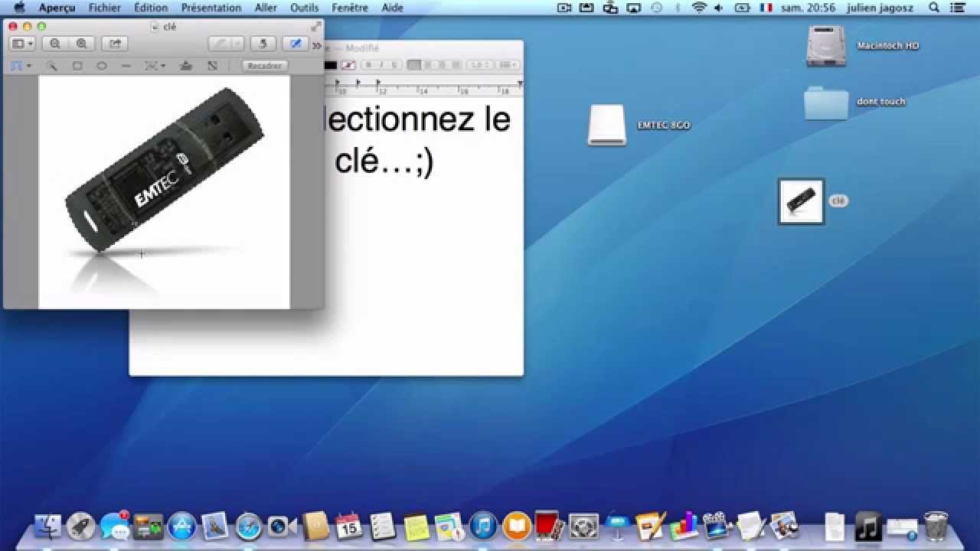The width and height of the screenshot is (980, 551).
Task: Zoom out in the Aperçu toolbar
Action: coord(55,44)
